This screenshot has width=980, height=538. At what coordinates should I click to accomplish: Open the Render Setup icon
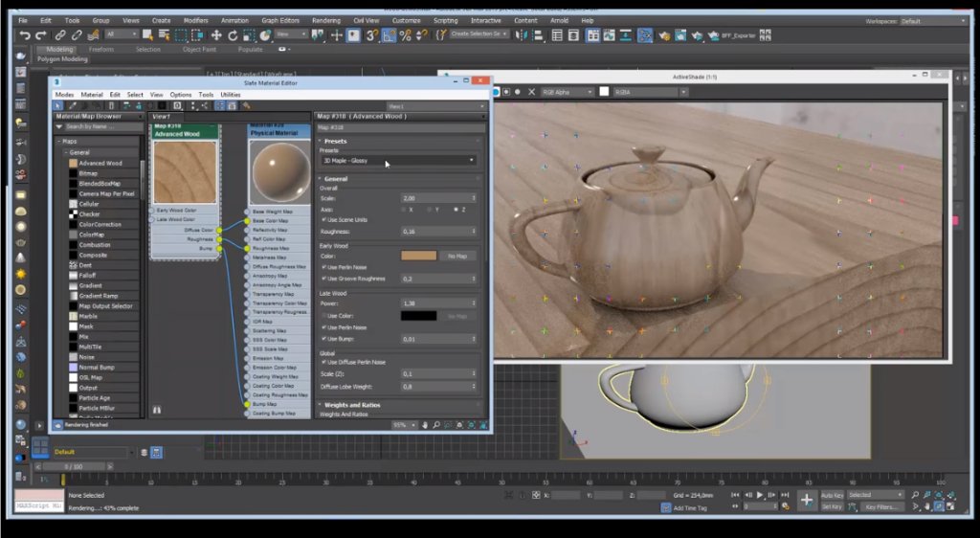point(664,35)
